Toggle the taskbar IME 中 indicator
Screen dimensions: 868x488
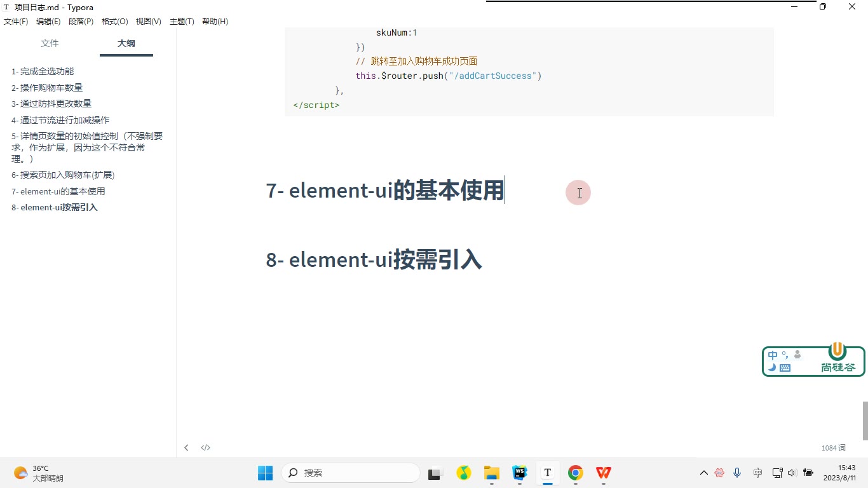757,473
